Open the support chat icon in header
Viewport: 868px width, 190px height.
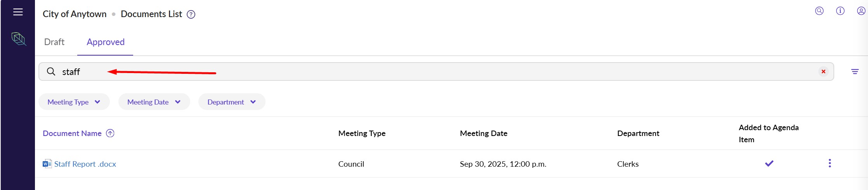(x=819, y=11)
